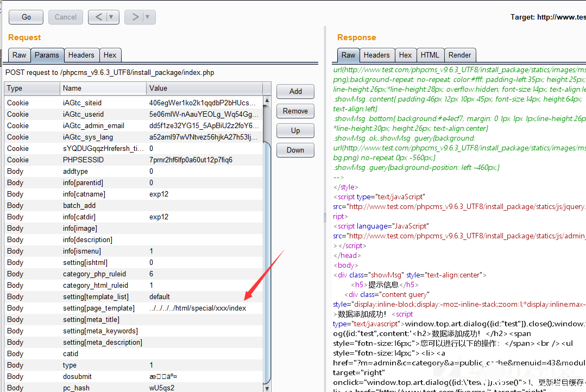
Task: Click Add to add a parameter
Action: (x=295, y=92)
